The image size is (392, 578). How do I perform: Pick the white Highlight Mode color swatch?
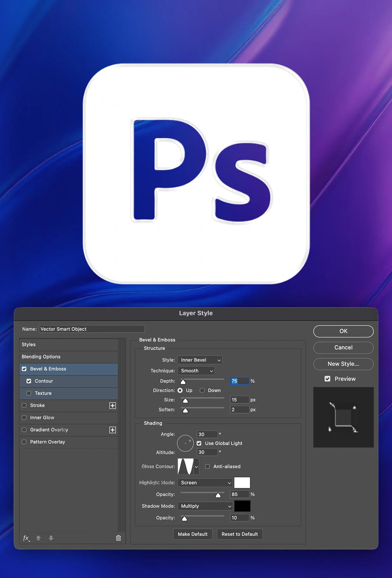(x=242, y=483)
